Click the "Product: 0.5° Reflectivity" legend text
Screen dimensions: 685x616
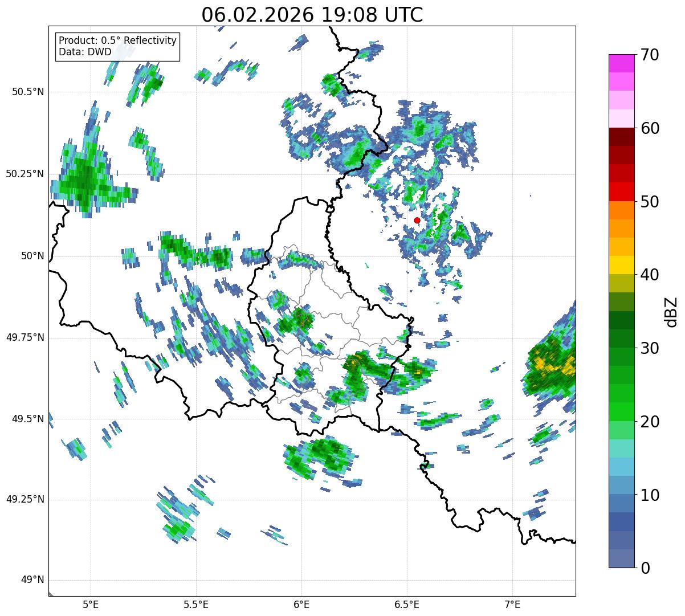pyautogui.click(x=117, y=41)
